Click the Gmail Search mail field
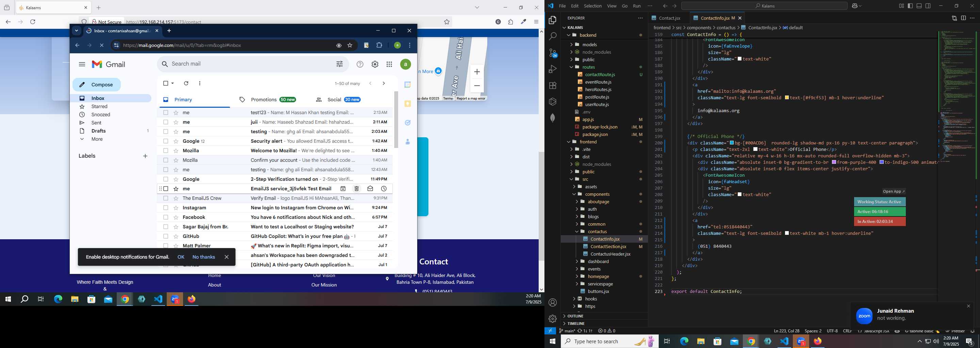Image resolution: width=980 pixels, height=348 pixels. [x=251, y=64]
